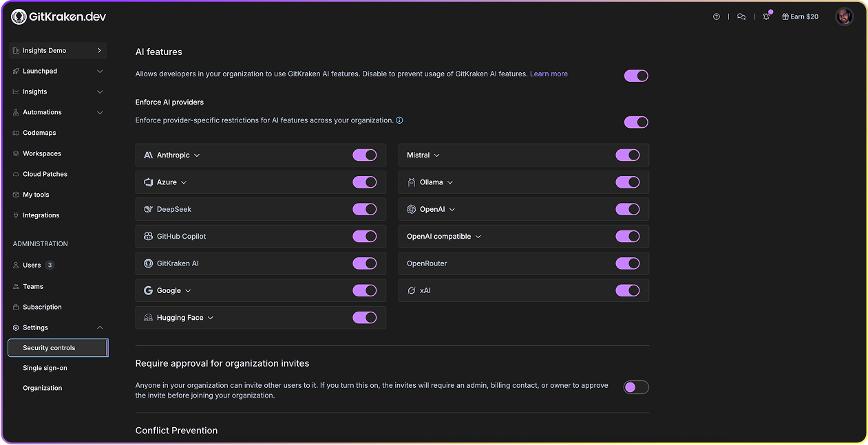Screen dimensions: 868x445
Task: Switch to the Single sign-on settings
Action: point(45,367)
